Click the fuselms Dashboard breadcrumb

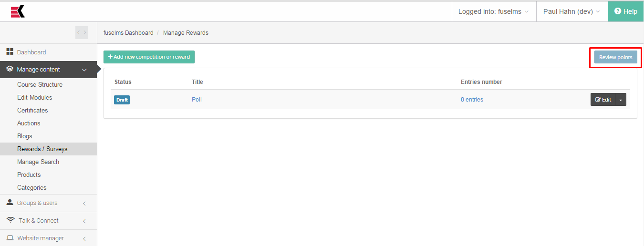(128, 33)
